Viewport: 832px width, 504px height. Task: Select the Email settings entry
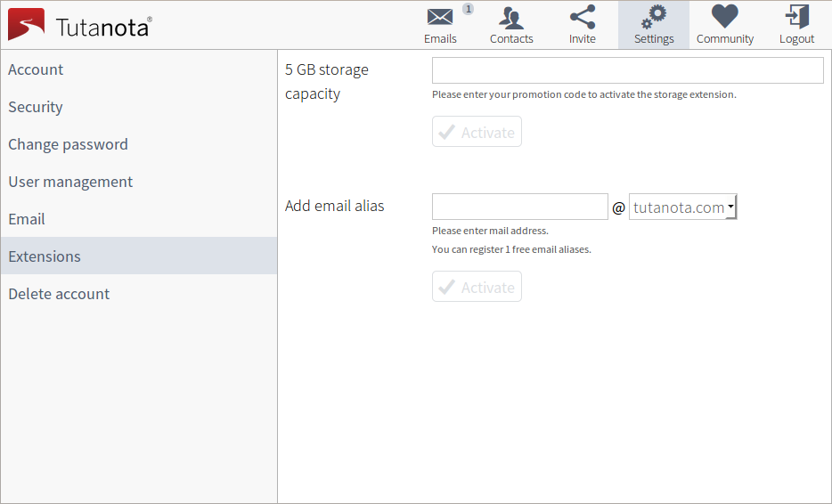click(x=139, y=218)
